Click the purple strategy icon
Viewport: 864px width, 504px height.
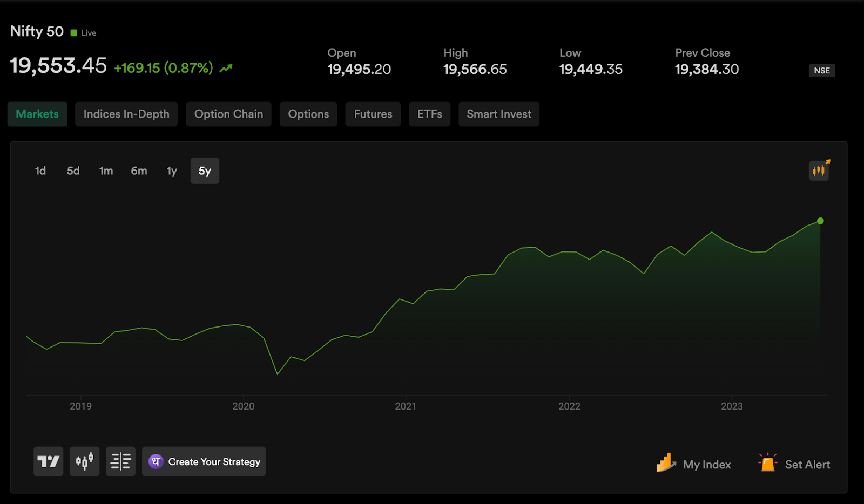pyautogui.click(x=156, y=461)
